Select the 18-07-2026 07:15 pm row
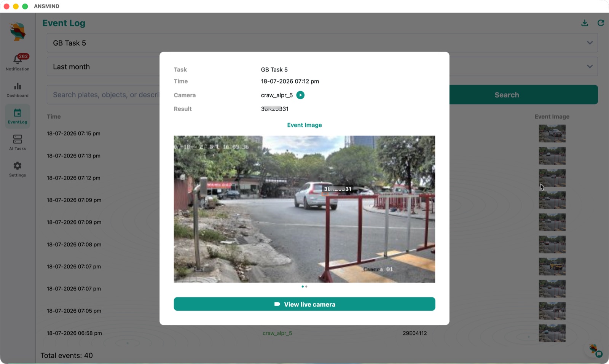The height and width of the screenshot is (364, 609). 73,134
